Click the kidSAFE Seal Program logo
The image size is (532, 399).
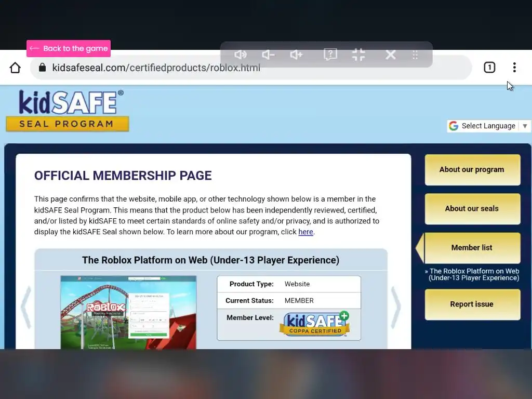pyautogui.click(x=68, y=111)
